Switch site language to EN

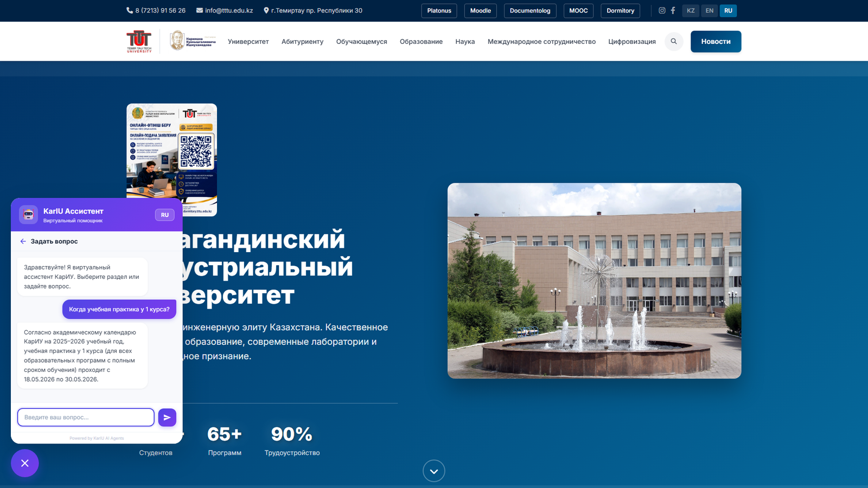710,11
